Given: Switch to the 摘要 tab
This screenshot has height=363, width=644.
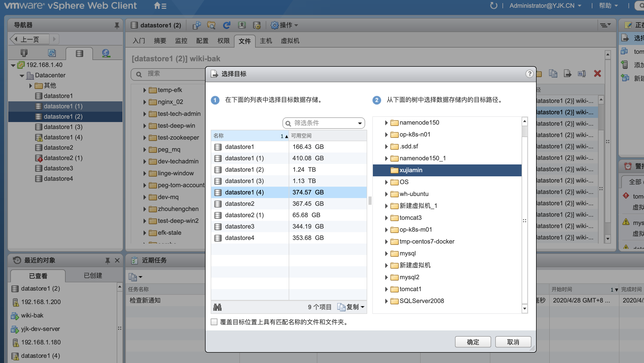Looking at the screenshot, I should (x=160, y=41).
